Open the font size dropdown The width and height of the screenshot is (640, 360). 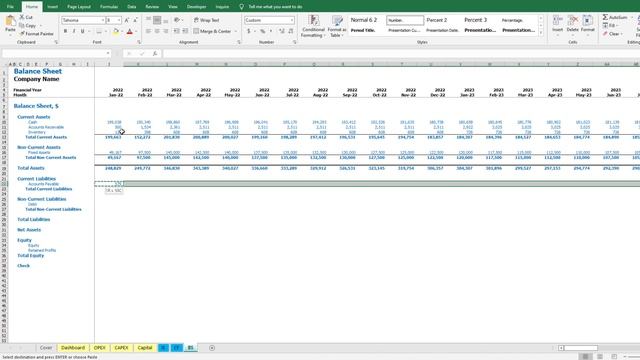(x=119, y=20)
